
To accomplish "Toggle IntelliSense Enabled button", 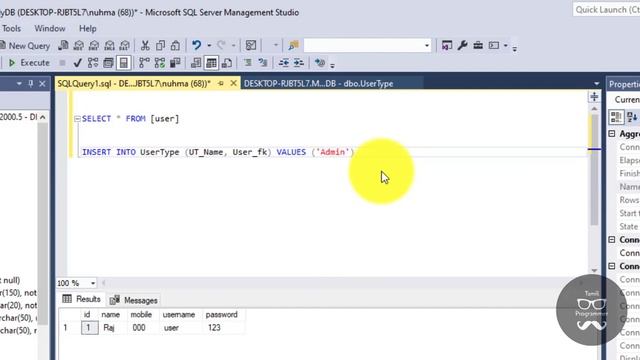I will [123, 63].
